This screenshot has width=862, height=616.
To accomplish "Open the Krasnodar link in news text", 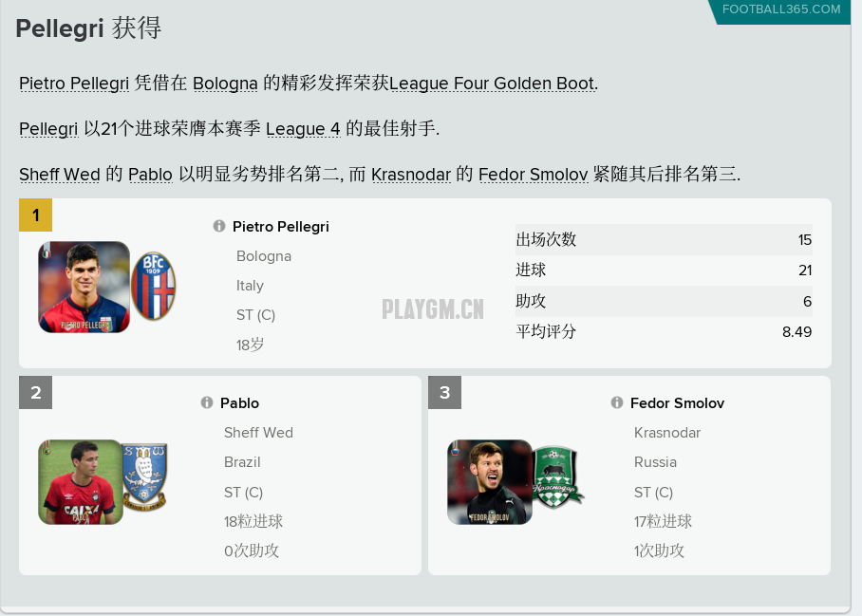I will (x=411, y=175).
